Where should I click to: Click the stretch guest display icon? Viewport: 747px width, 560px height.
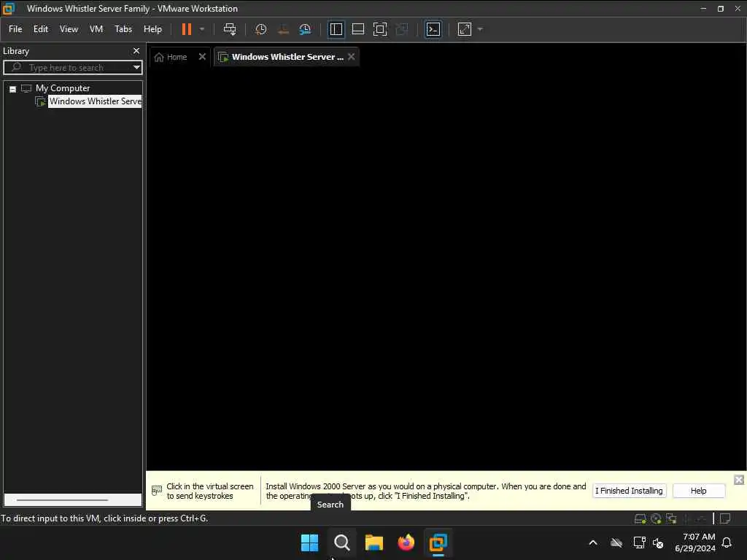465,29
